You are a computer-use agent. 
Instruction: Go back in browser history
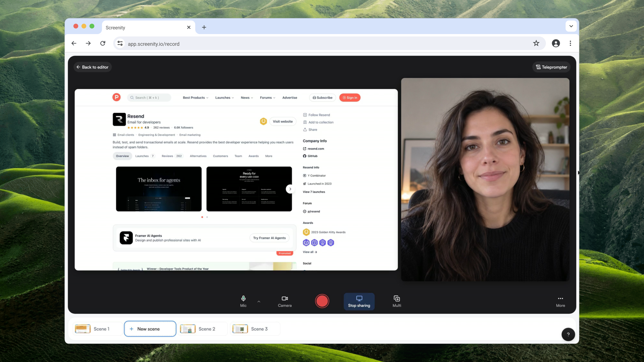click(x=74, y=43)
